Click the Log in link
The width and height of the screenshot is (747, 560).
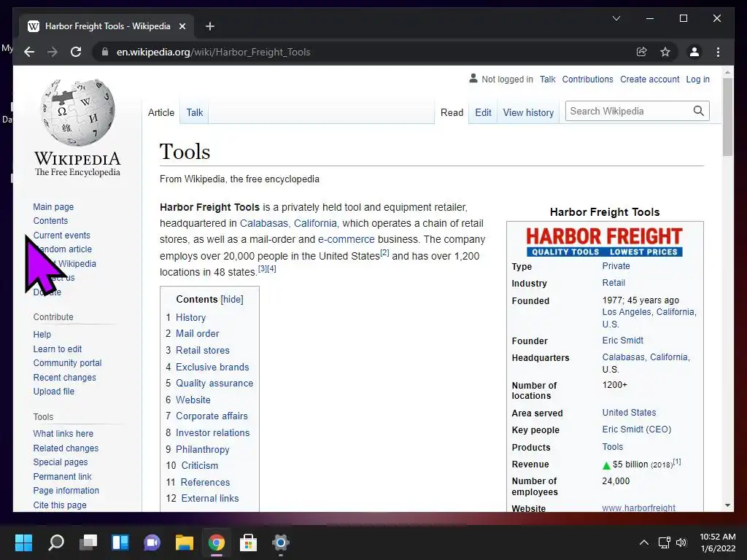point(697,79)
